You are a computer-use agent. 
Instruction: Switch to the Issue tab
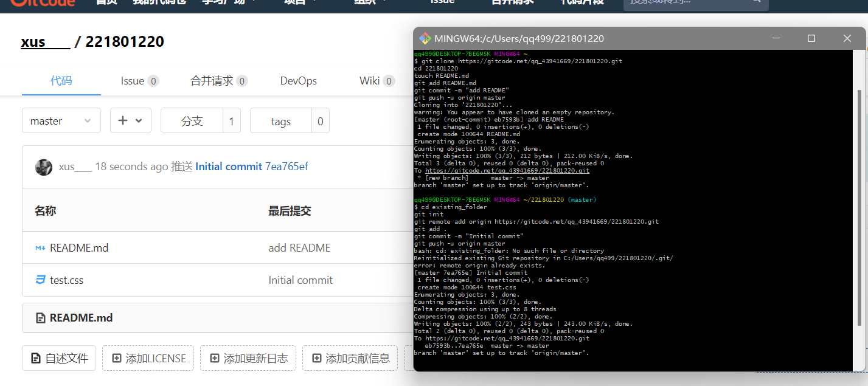(139, 81)
